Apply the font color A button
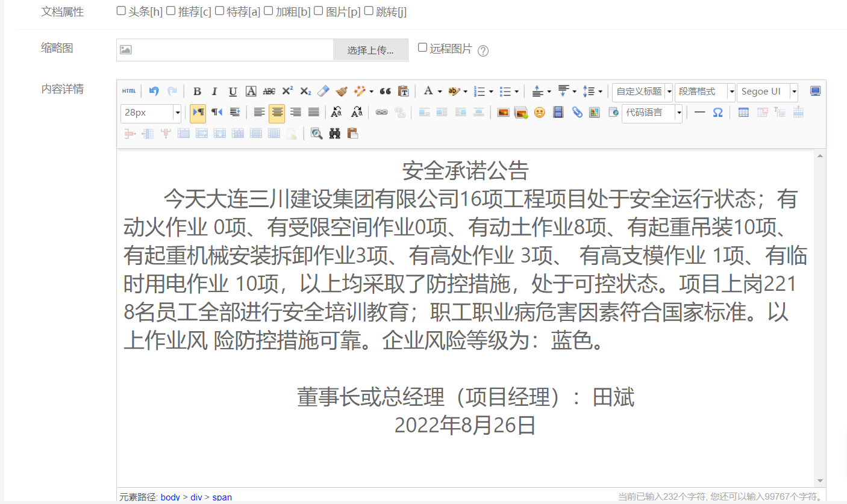 coord(428,92)
